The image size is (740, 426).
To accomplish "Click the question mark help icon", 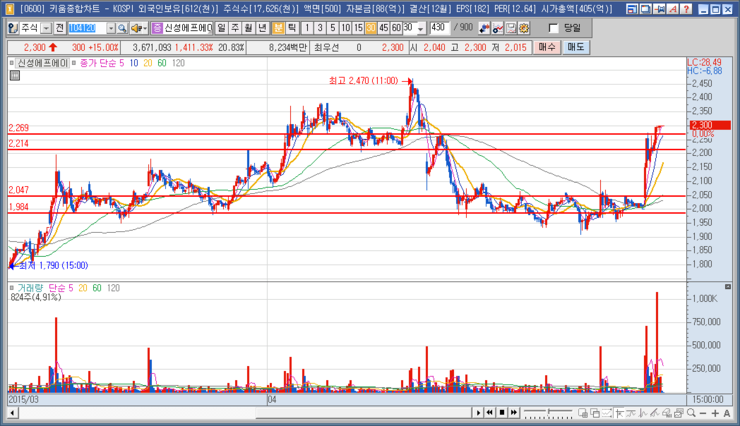I will click(687, 9).
